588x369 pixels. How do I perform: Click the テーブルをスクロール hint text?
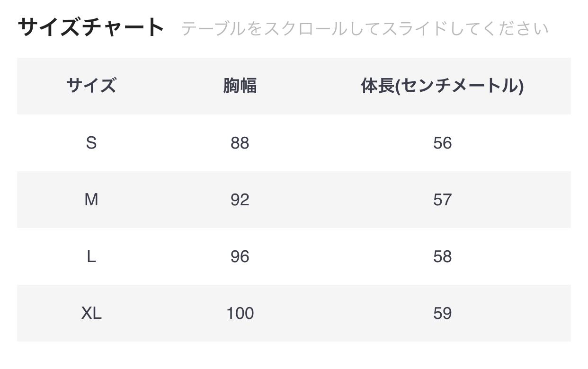[x=364, y=29]
